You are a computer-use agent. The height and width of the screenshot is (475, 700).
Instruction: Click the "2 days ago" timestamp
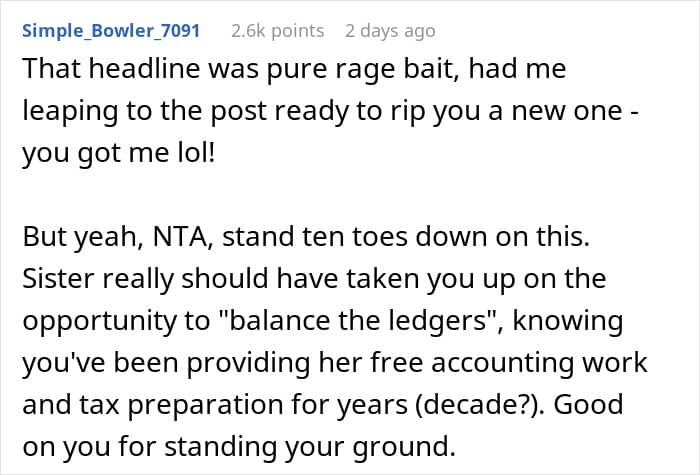tap(390, 30)
